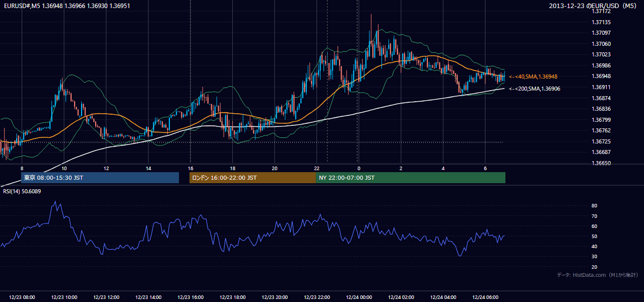Click the 12/23 20:00 bottom time label
The height and width of the screenshot is (302, 644).
pyautogui.click(x=275, y=297)
